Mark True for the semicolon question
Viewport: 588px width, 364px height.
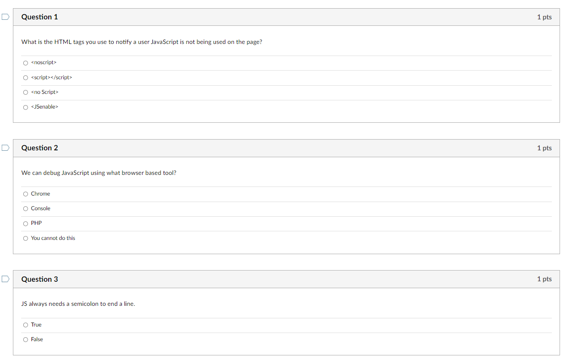pos(25,325)
